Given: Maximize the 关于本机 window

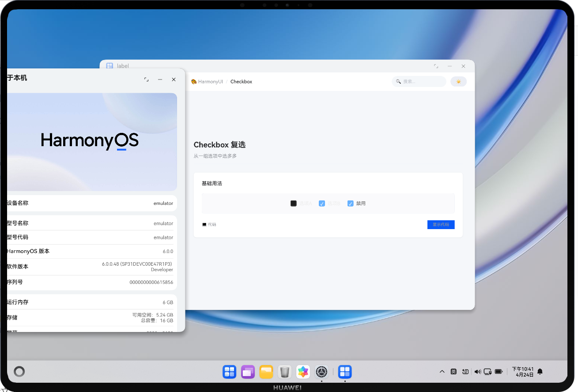Looking at the screenshot, I should 146,79.
